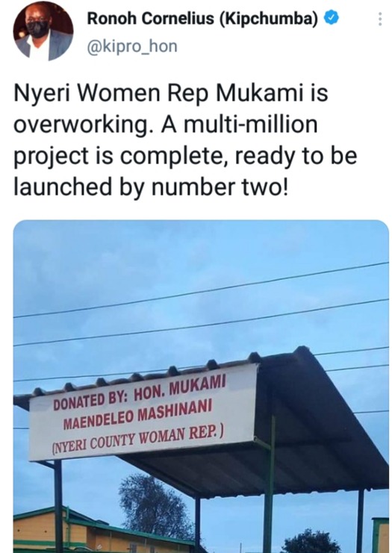Open the attached shed photo
This screenshot has width=392, height=553.
[201, 387]
